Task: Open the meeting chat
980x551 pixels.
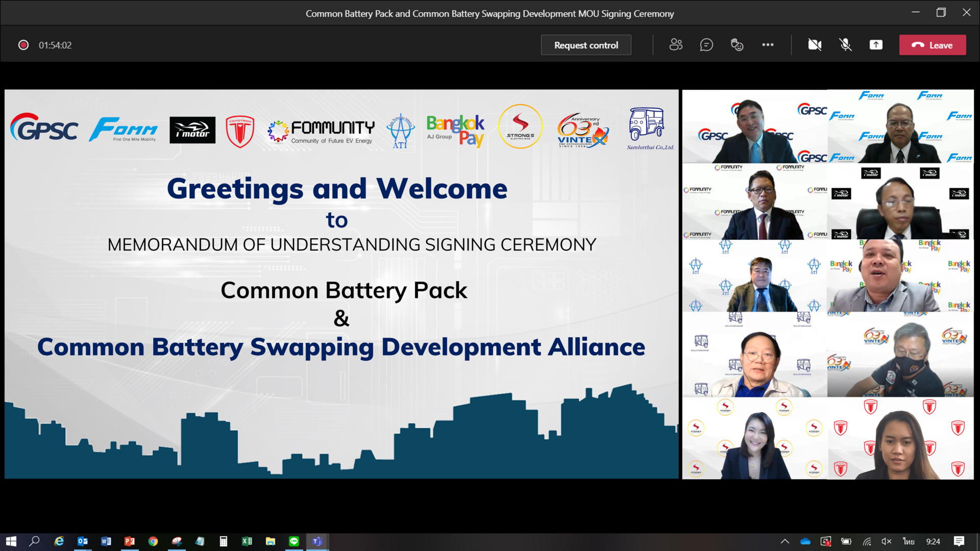Action: tap(706, 45)
